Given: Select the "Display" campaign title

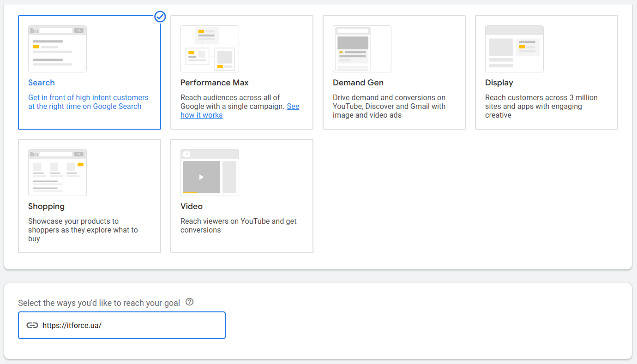Looking at the screenshot, I should point(499,83).
